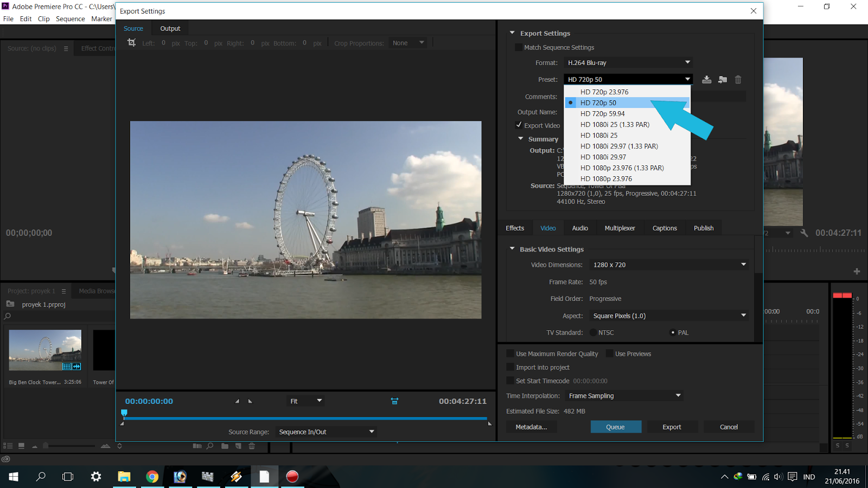868x488 pixels.
Task: Import an export preset
Action: 723,80
